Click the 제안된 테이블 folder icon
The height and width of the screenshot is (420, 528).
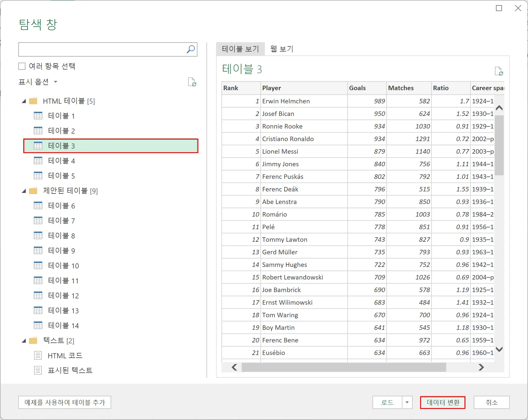33,191
